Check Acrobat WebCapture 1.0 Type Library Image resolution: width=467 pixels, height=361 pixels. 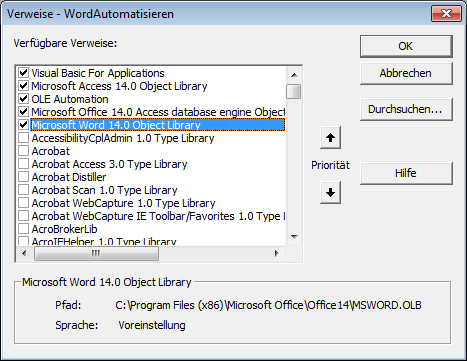(23, 203)
